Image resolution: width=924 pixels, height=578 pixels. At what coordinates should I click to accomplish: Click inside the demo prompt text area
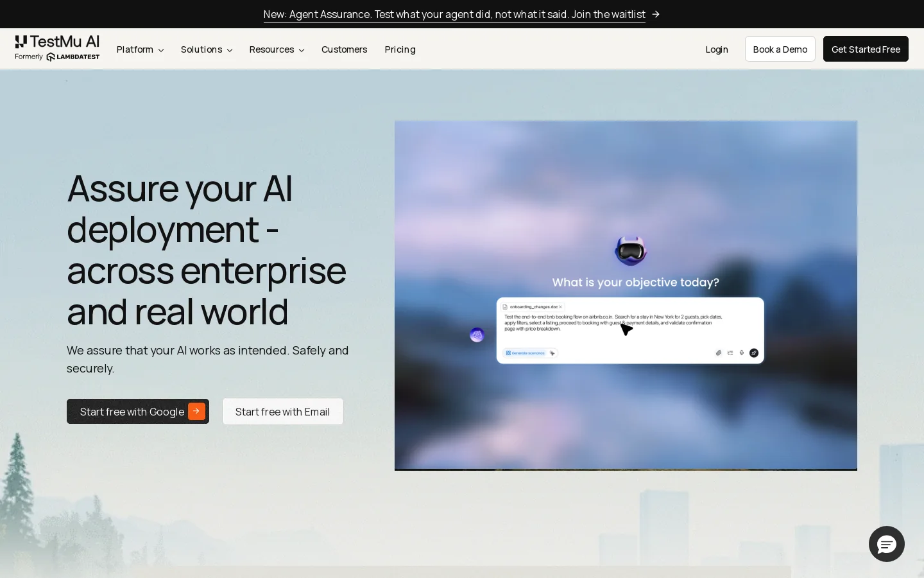[x=613, y=323]
